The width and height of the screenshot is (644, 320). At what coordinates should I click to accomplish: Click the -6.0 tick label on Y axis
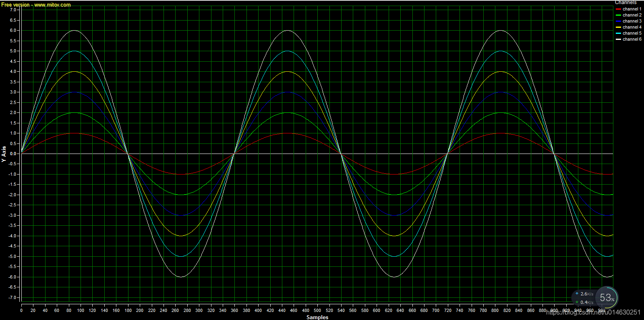[x=12, y=277]
